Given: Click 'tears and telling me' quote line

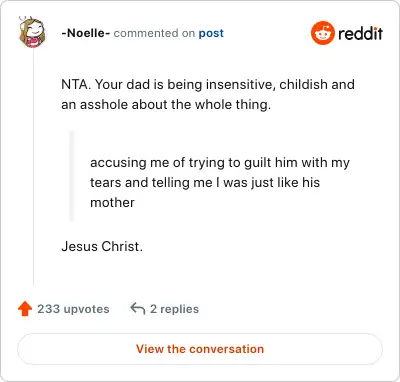Looking at the screenshot, I should tap(205, 182).
